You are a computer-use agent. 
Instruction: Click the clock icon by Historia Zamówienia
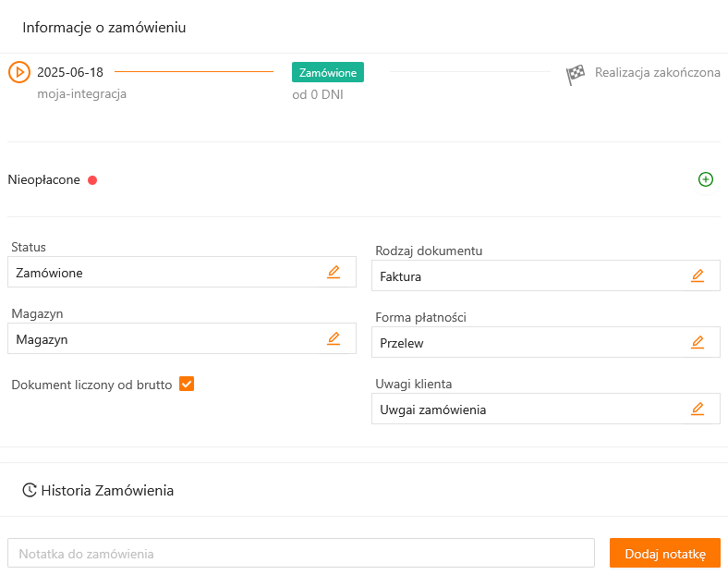[x=30, y=490]
